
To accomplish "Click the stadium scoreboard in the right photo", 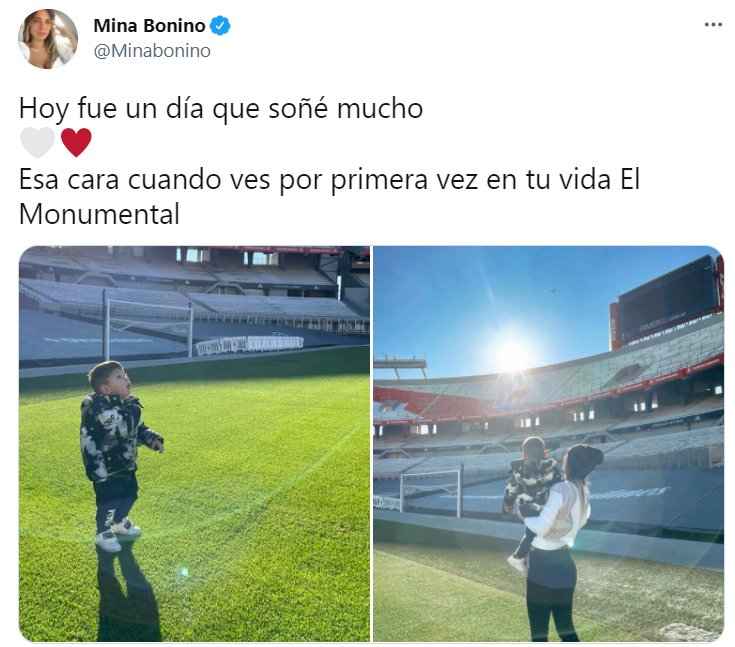I will pos(668,300).
